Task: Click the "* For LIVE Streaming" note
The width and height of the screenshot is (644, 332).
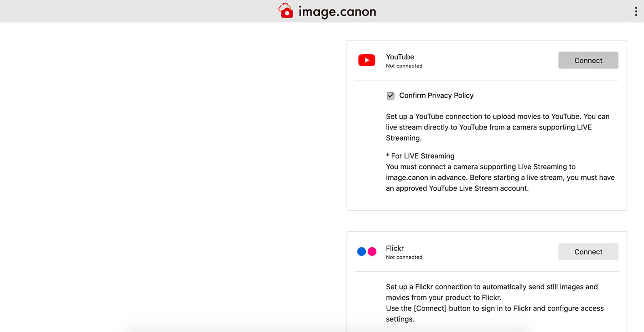Action: pos(420,156)
